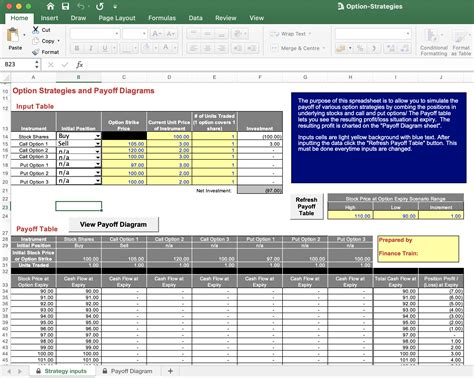474x378 pixels.
Task: Open the Data ribbon tab
Action: point(196,18)
